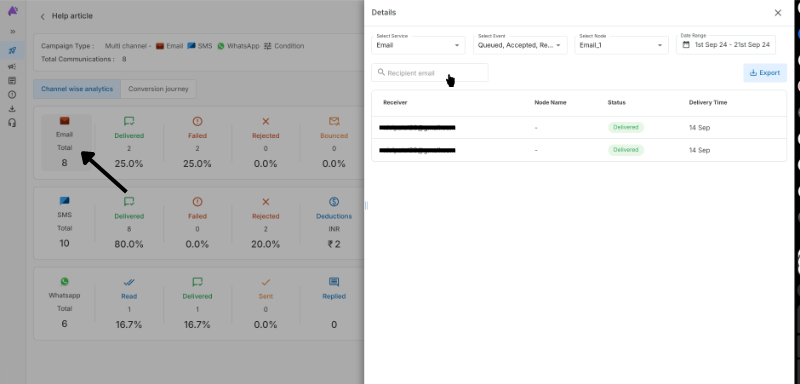Click the Email Bounced icon
Image resolution: width=800 pixels, height=384 pixels.
point(334,121)
